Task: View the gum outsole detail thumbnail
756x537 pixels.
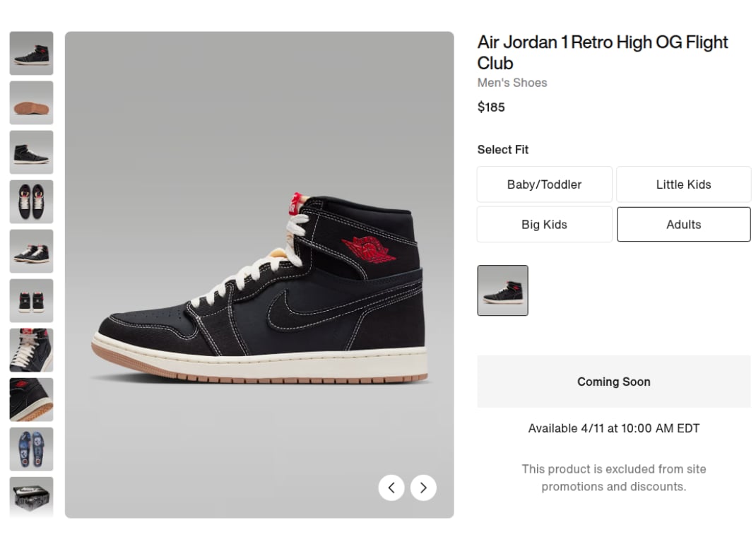Action: [x=31, y=399]
